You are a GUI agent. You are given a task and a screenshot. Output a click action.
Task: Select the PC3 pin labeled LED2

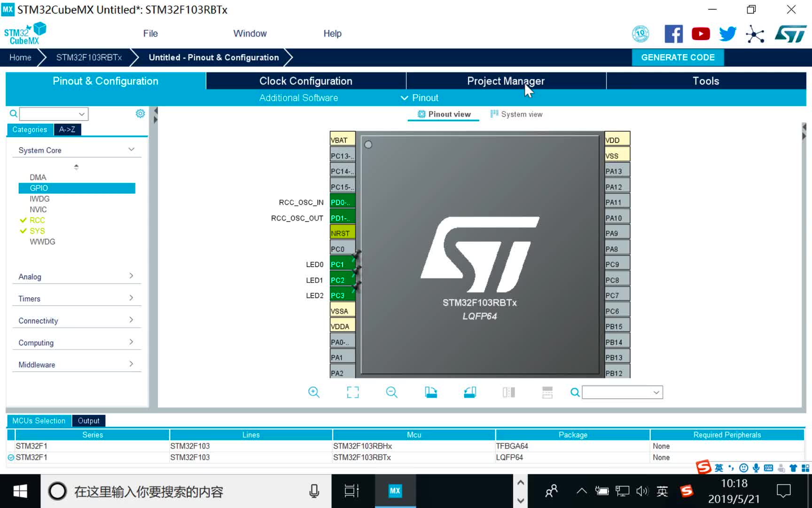(x=342, y=295)
